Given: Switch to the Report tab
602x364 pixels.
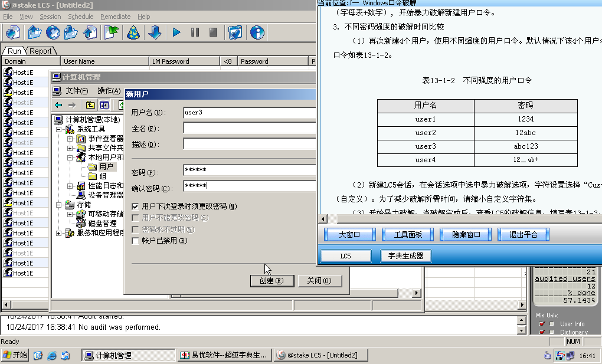Looking at the screenshot, I should (41, 51).
